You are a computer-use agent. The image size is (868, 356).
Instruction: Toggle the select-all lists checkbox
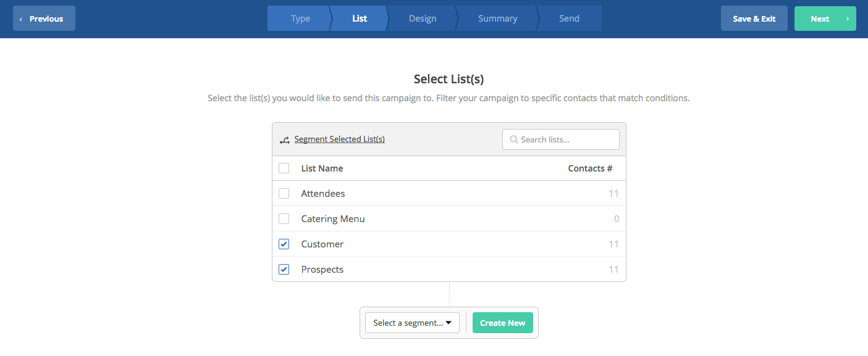(284, 168)
